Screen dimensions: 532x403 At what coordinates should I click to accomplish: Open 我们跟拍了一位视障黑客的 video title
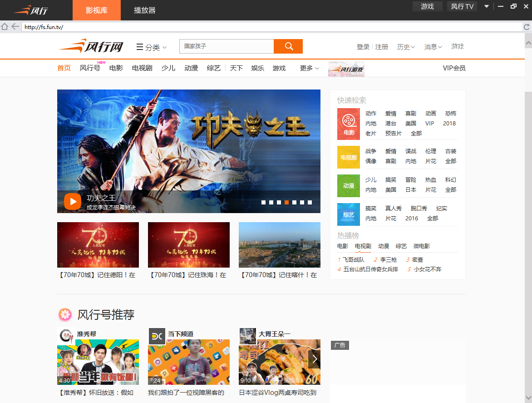(186, 393)
